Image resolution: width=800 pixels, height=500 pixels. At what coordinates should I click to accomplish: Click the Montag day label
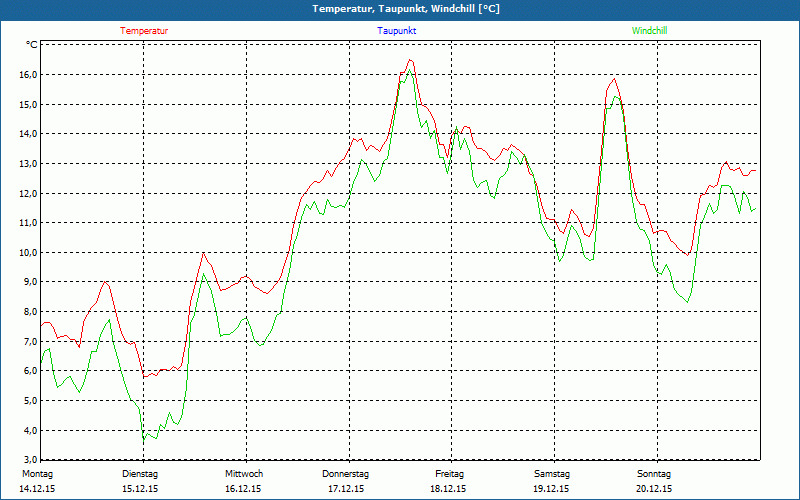(x=37, y=474)
